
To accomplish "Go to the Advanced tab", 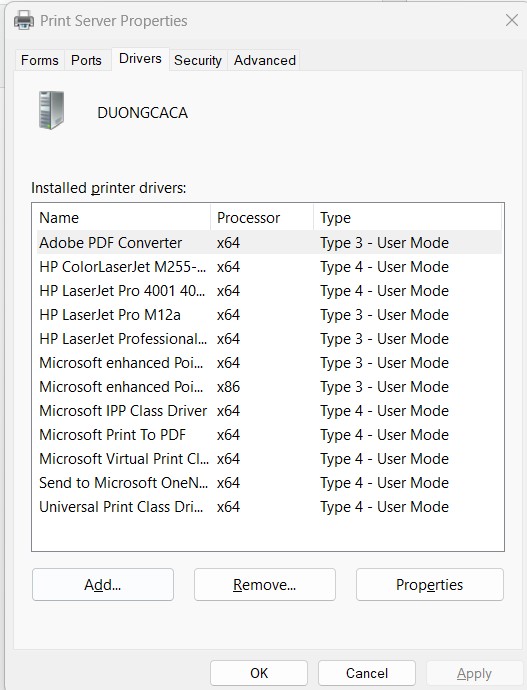I will [264, 60].
